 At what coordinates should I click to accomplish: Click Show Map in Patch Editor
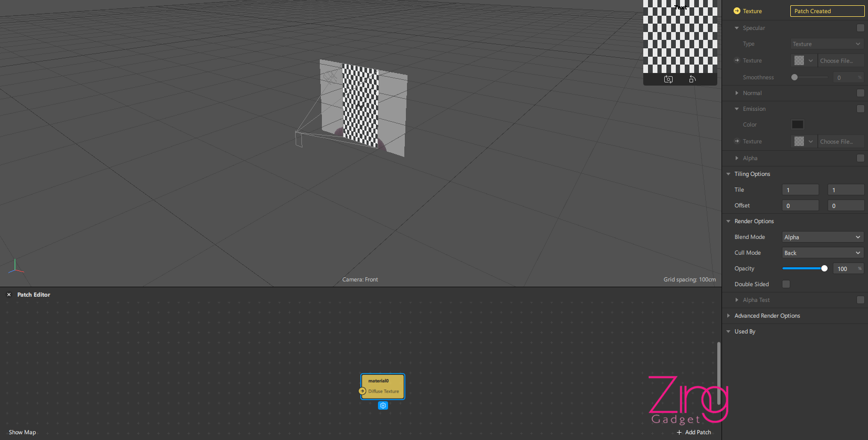(23, 432)
